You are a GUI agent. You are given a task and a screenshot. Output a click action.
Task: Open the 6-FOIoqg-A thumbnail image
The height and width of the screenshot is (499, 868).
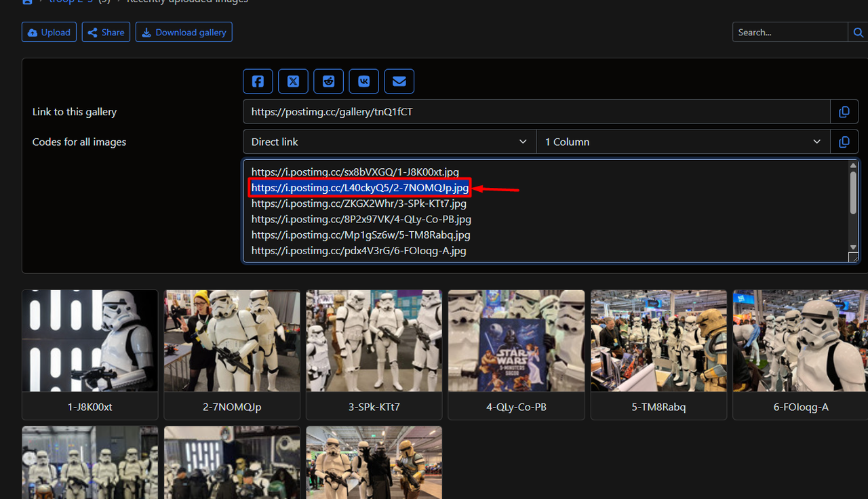801,341
